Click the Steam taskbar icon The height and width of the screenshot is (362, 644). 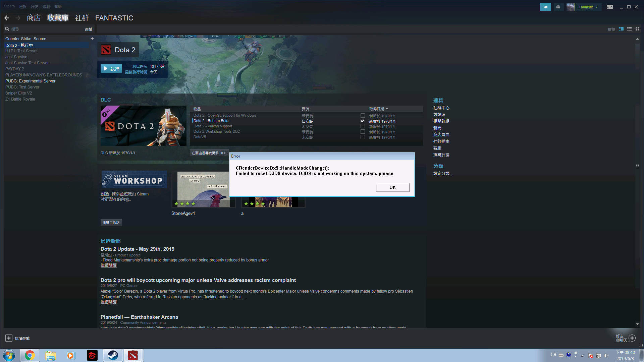[x=113, y=355]
